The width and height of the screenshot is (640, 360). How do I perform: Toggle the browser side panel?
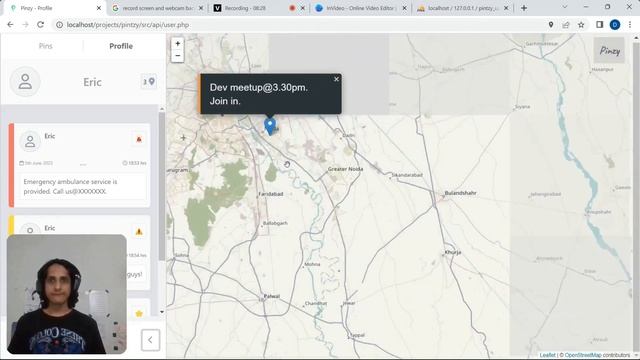600,25
